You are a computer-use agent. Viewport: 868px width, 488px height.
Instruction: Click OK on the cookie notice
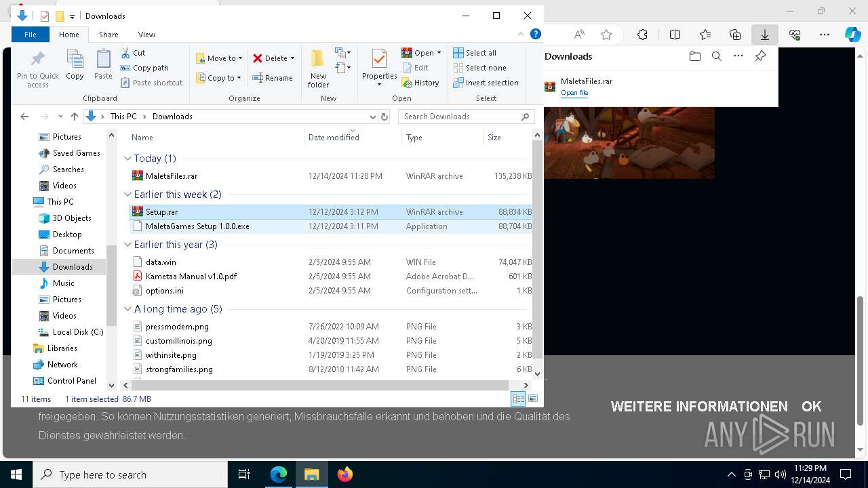pos(811,407)
